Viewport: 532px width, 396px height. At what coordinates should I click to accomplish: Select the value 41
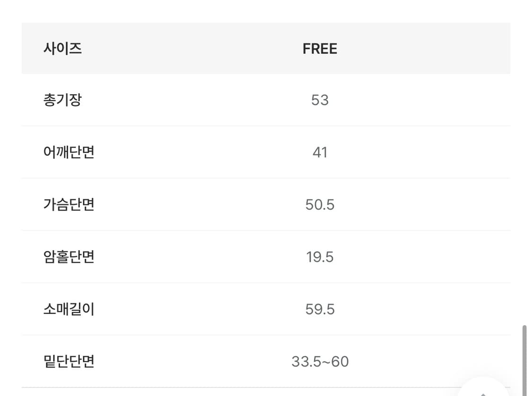[x=320, y=152]
